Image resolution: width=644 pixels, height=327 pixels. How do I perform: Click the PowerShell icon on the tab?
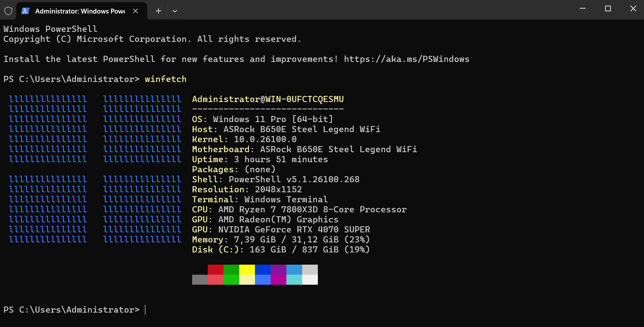[25, 11]
